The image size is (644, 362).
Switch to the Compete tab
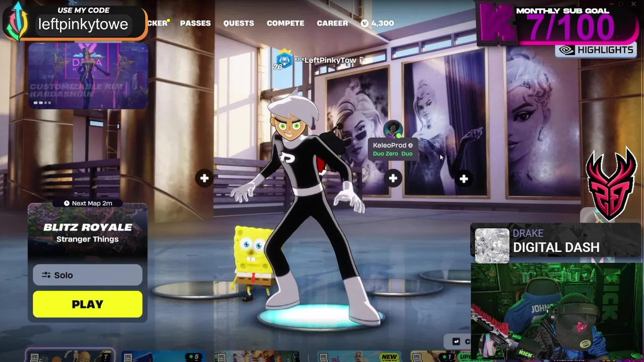(x=285, y=23)
